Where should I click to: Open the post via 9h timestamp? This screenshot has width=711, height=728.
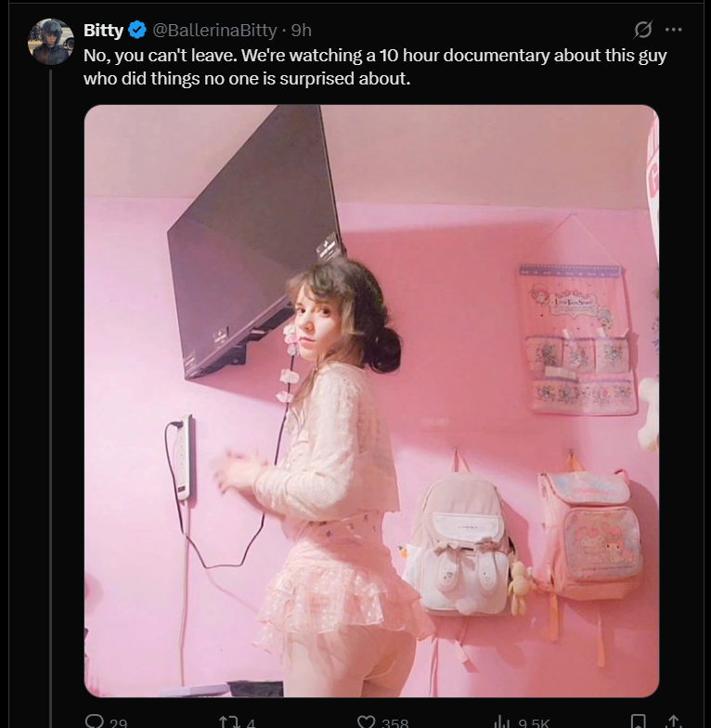tap(301, 30)
